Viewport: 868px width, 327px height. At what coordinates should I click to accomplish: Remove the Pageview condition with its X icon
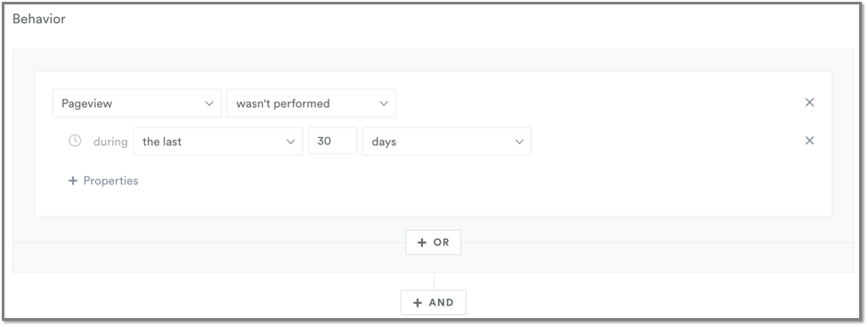pyautogui.click(x=809, y=102)
